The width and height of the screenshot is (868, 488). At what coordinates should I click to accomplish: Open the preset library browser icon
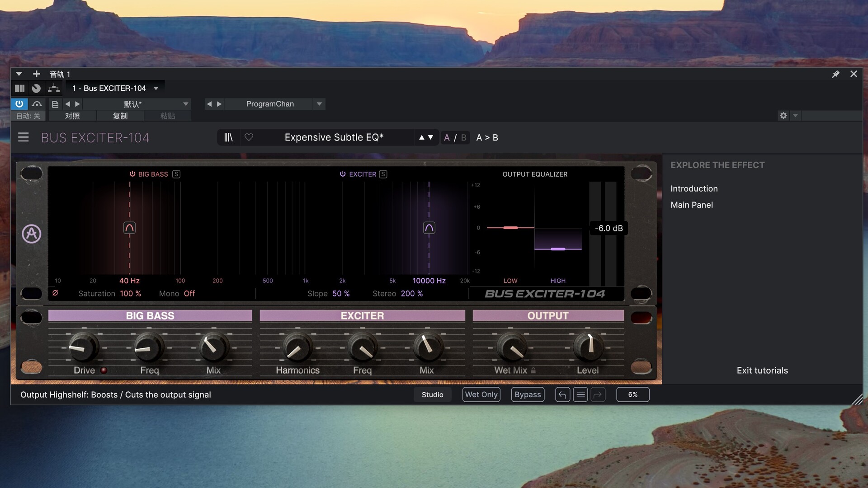[229, 137]
